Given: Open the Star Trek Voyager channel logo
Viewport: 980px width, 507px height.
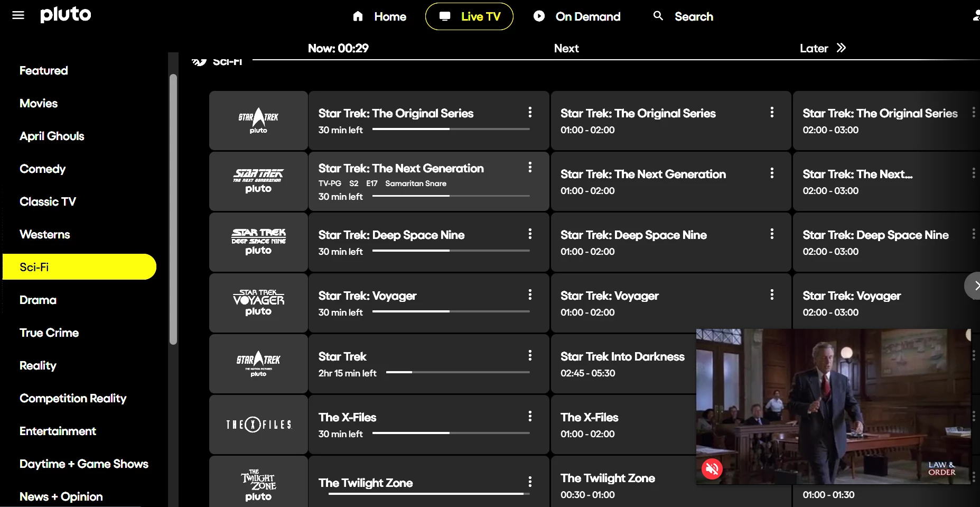Looking at the screenshot, I should click(258, 303).
